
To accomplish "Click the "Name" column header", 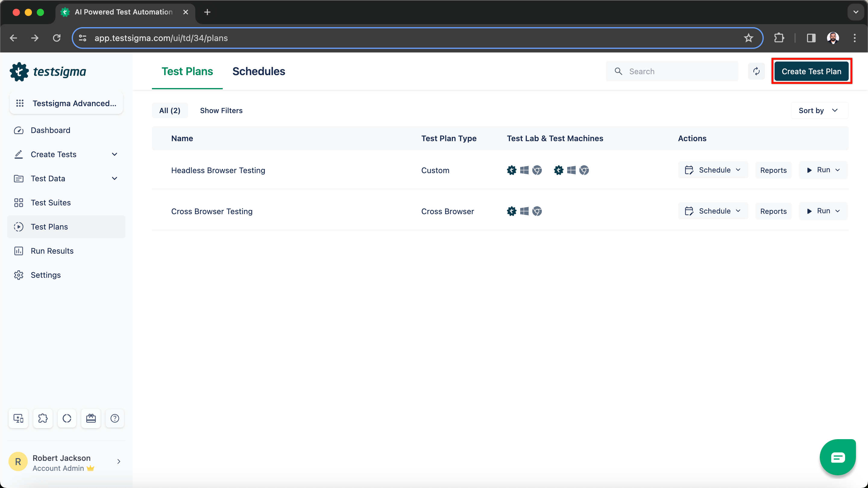I will click(x=182, y=138).
